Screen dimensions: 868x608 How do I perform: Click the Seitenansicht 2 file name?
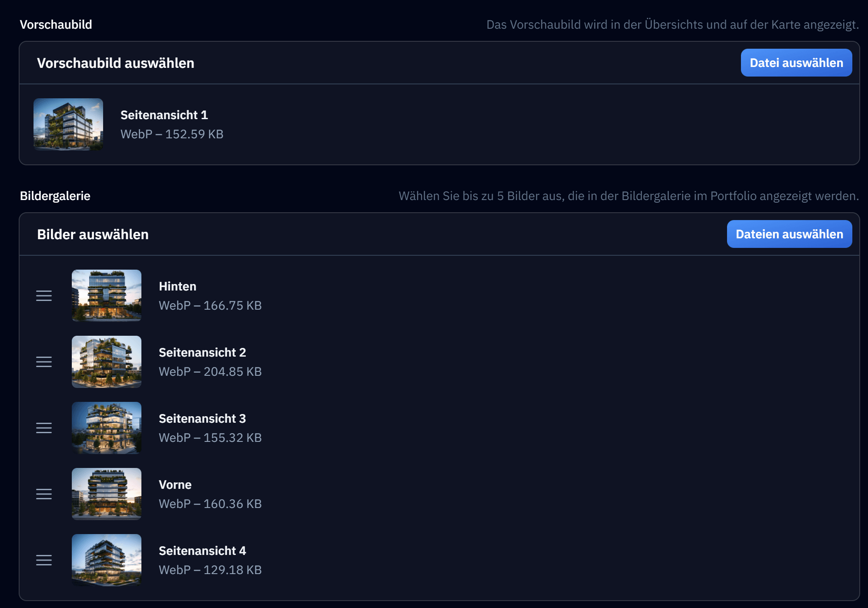point(202,352)
